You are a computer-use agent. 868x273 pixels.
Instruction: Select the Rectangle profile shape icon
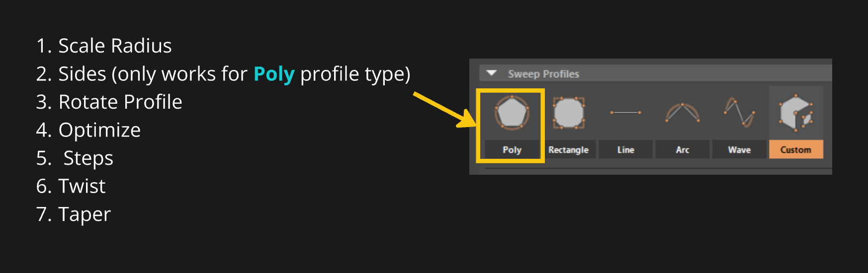click(568, 113)
